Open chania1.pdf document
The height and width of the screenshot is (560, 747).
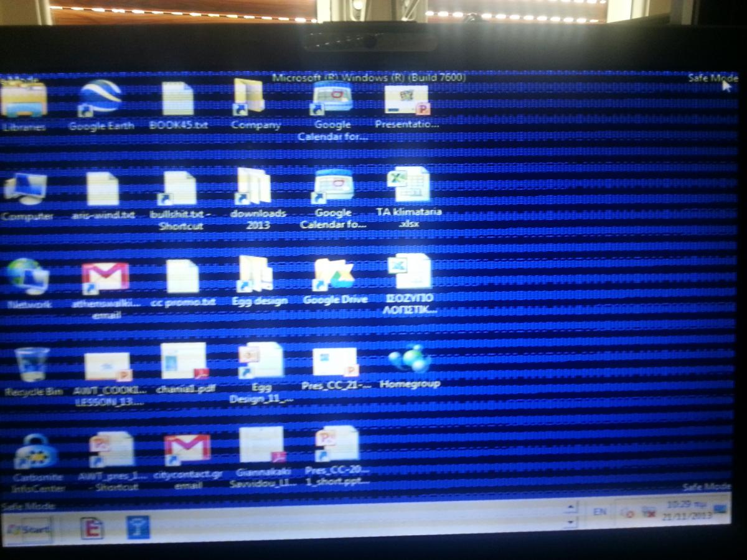(x=184, y=368)
